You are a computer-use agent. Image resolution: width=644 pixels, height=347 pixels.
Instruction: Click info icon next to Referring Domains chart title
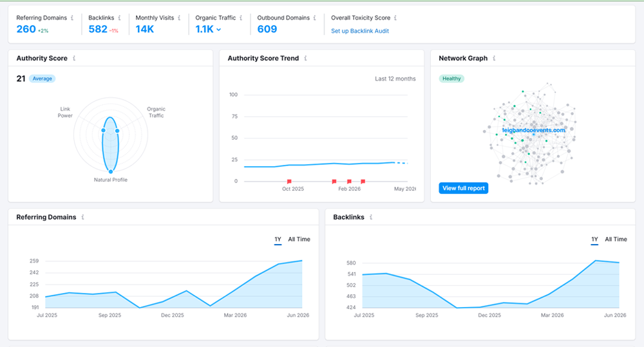click(83, 217)
